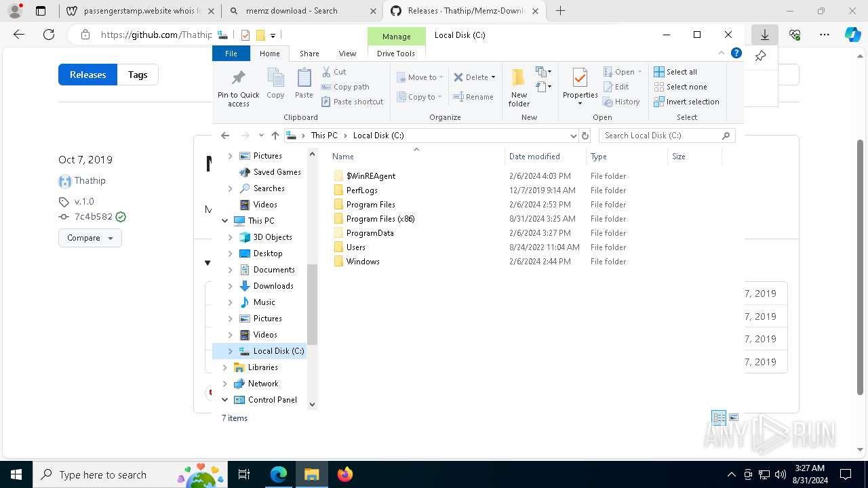Launch Firefox from taskbar
This screenshot has width=868, height=488.
click(344, 474)
